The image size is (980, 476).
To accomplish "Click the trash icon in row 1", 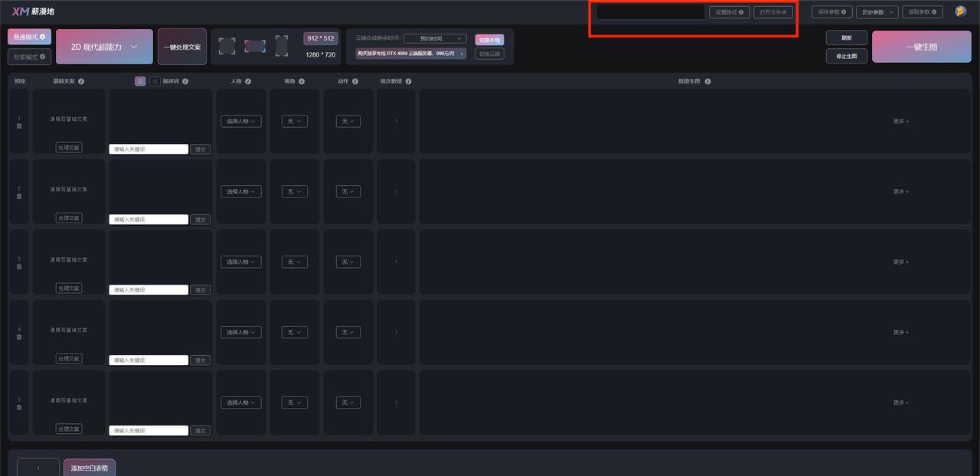I will 19,126.
